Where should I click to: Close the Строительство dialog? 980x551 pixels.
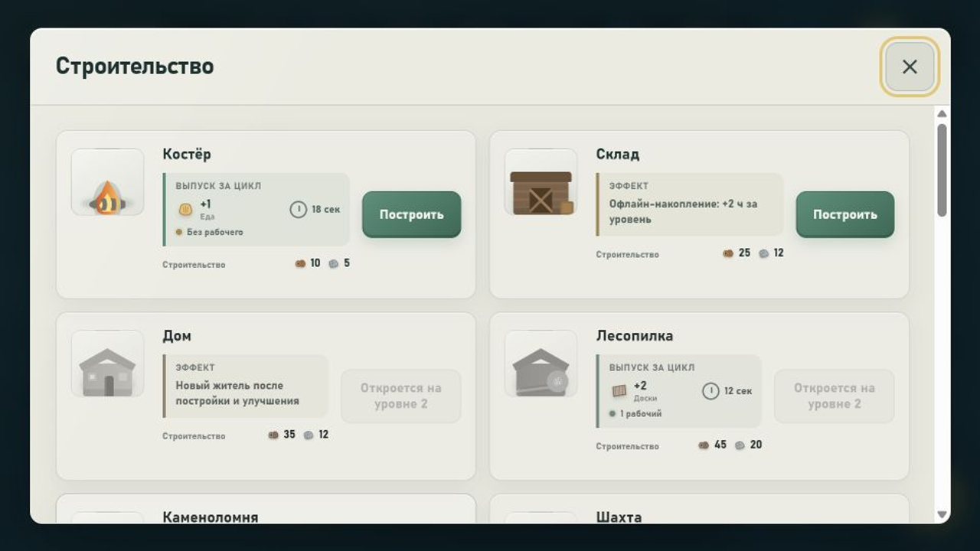coord(910,67)
